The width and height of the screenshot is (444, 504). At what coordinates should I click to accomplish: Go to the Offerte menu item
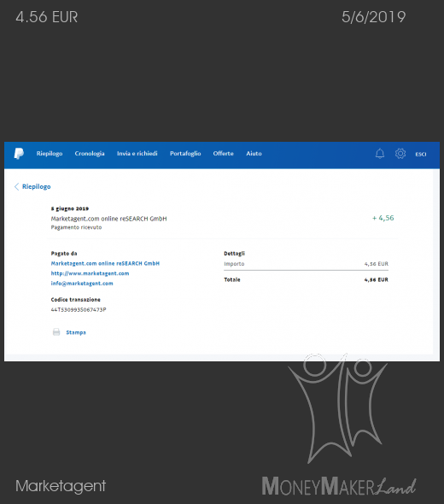click(224, 154)
